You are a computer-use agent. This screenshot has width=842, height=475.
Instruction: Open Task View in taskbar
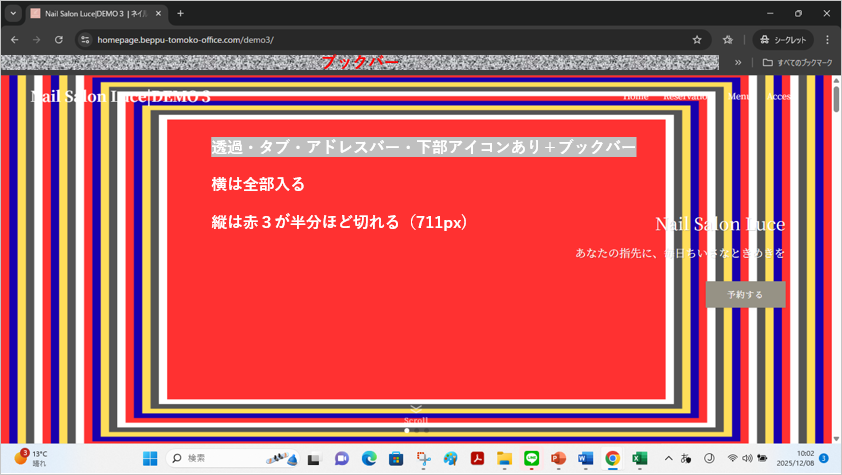pos(314,459)
